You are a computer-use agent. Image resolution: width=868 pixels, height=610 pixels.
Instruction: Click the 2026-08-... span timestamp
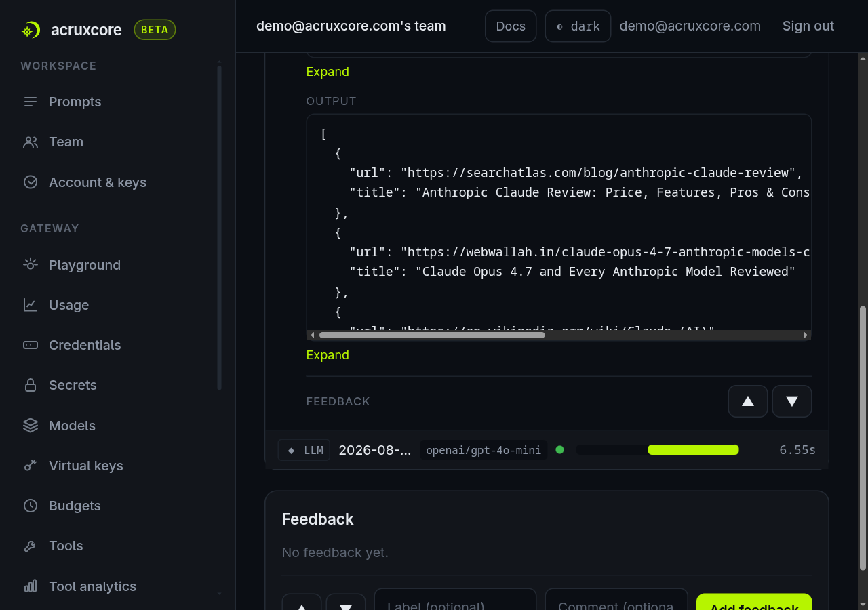coord(375,450)
